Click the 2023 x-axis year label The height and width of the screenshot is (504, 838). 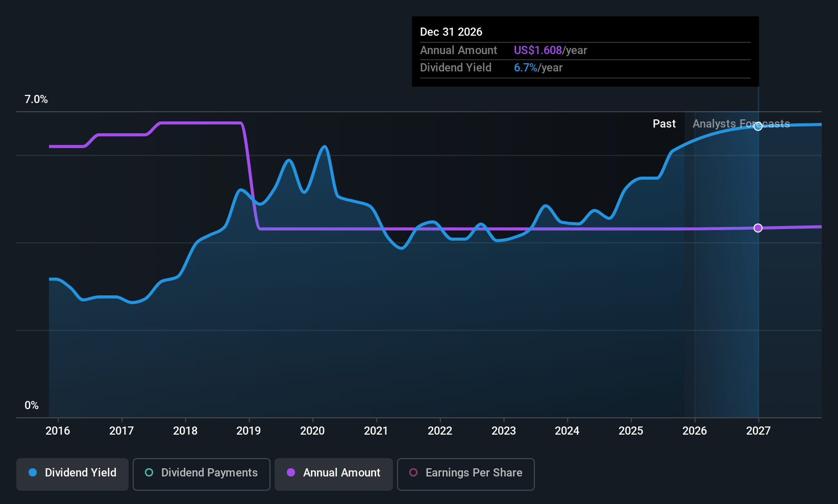(x=504, y=431)
